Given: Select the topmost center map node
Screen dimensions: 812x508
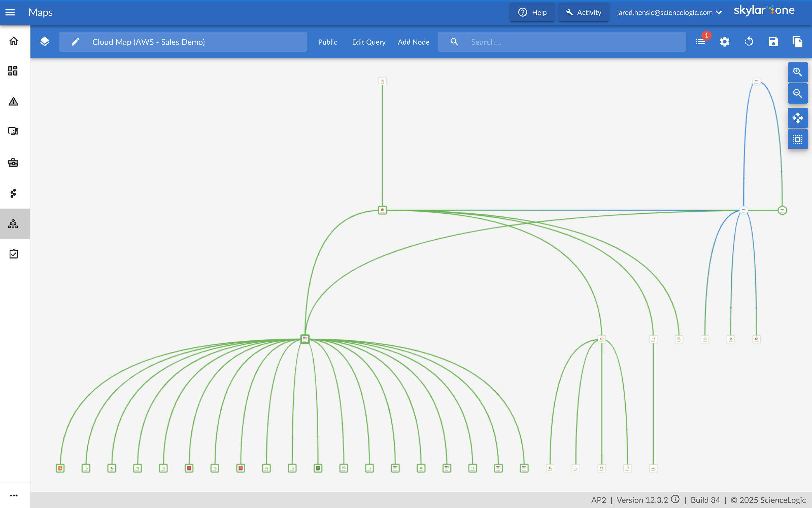Looking at the screenshot, I should [382, 81].
